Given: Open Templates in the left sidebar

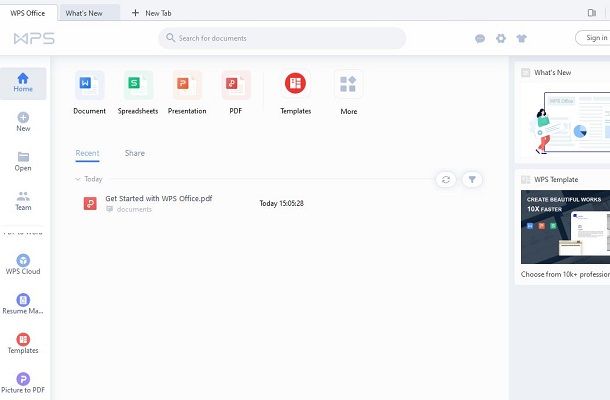Looking at the screenshot, I should coord(23,344).
